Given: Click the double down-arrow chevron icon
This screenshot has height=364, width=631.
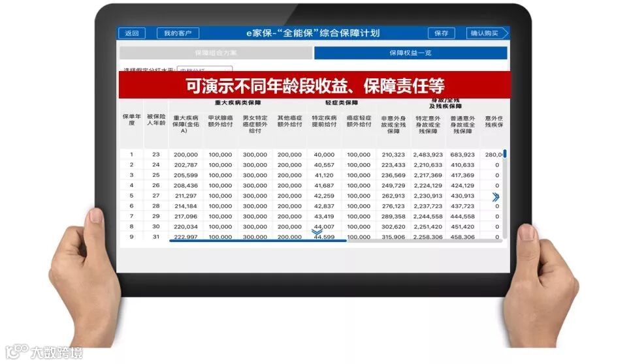Looking at the screenshot, I should point(317,232).
